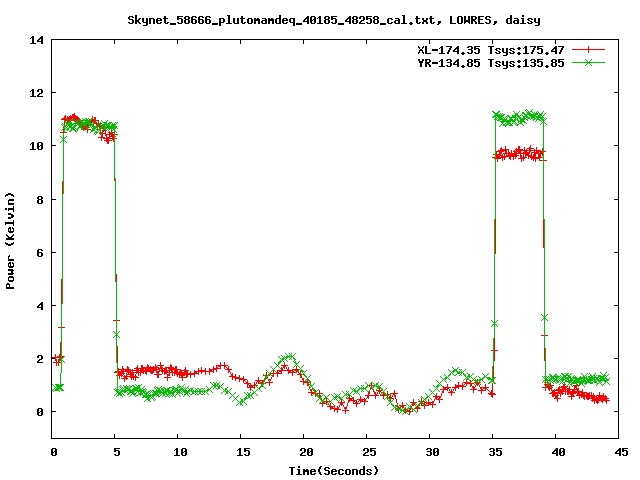This screenshot has width=640, height=480.
Task: Click the y-axis tick value 2
Action: 40,359
